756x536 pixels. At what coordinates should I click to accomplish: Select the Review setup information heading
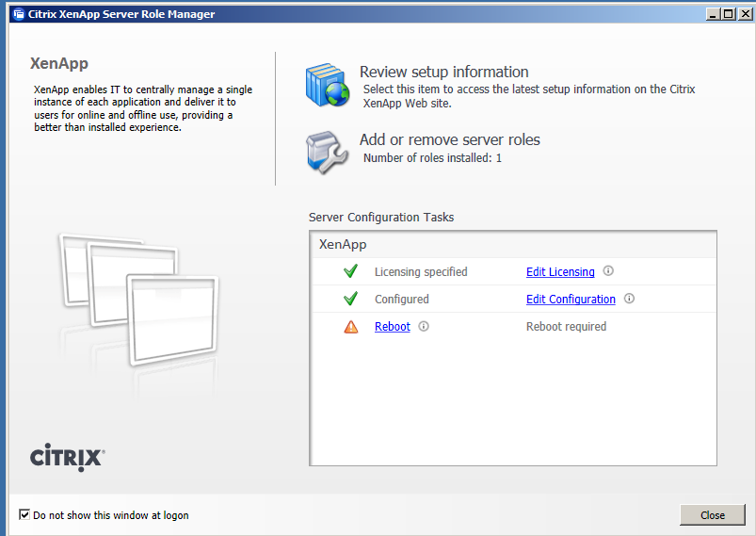pyautogui.click(x=444, y=72)
